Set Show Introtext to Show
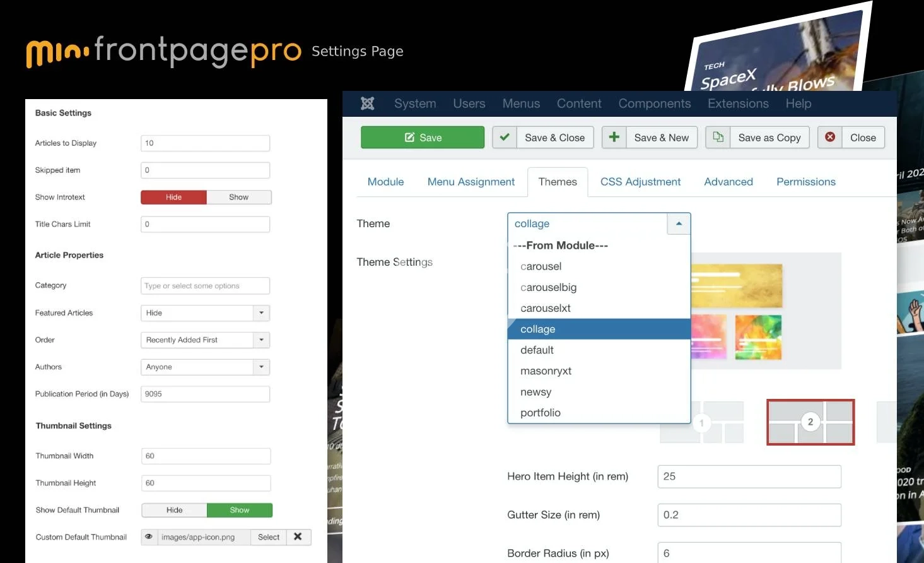This screenshot has width=924, height=563. [238, 198]
